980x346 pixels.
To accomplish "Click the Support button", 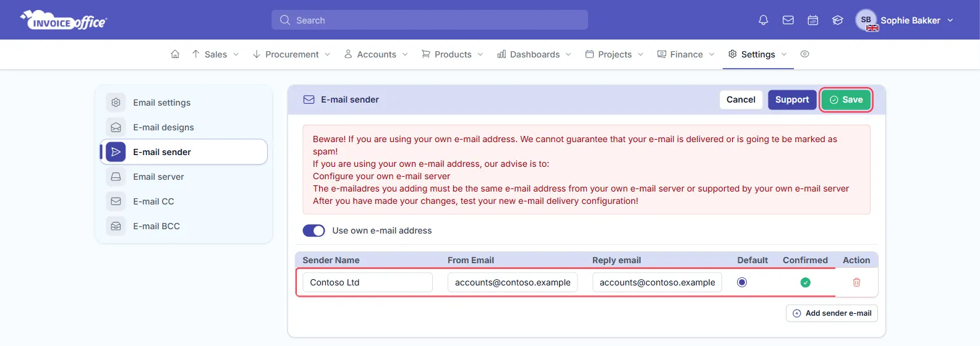I will click(x=792, y=99).
